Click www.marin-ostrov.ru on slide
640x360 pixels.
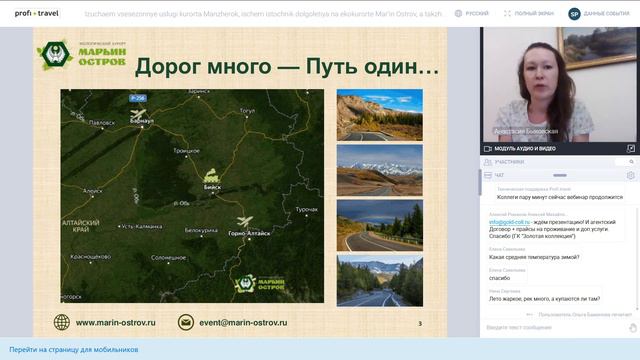(x=116, y=322)
